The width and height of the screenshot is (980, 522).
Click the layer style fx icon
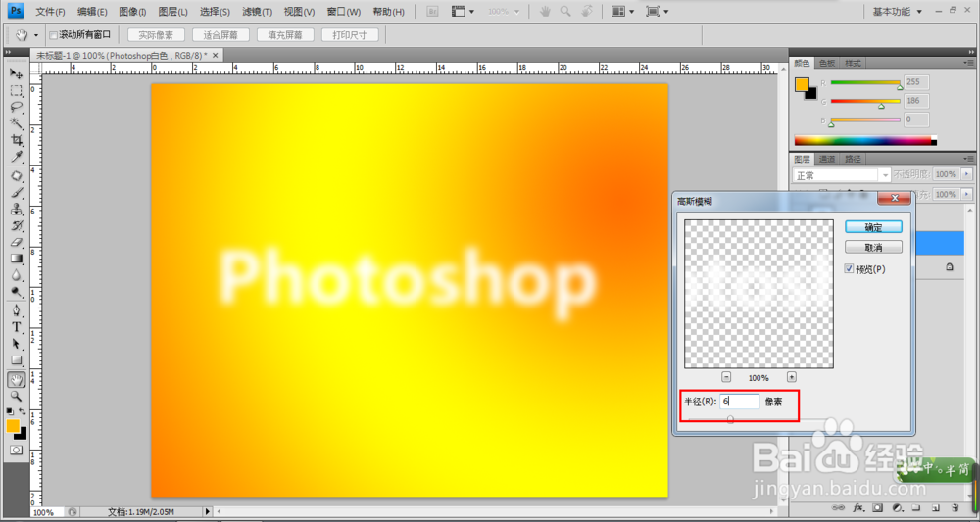tap(858, 507)
